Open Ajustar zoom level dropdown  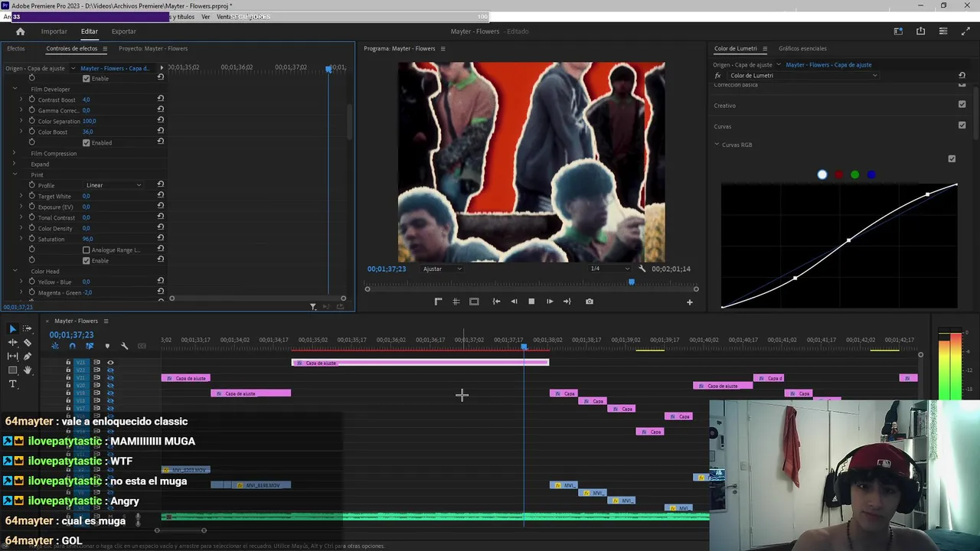click(443, 269)
